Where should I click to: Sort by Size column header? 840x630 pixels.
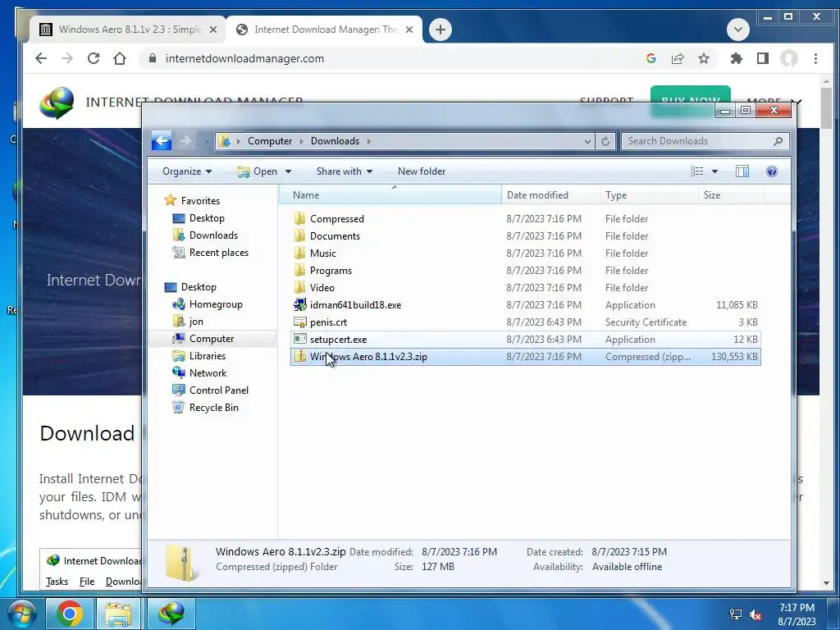731,195
